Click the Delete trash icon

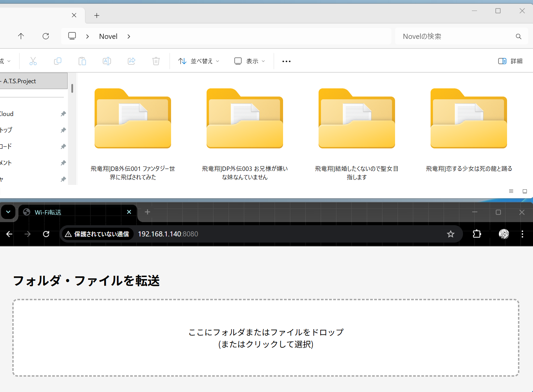[156, 61]
